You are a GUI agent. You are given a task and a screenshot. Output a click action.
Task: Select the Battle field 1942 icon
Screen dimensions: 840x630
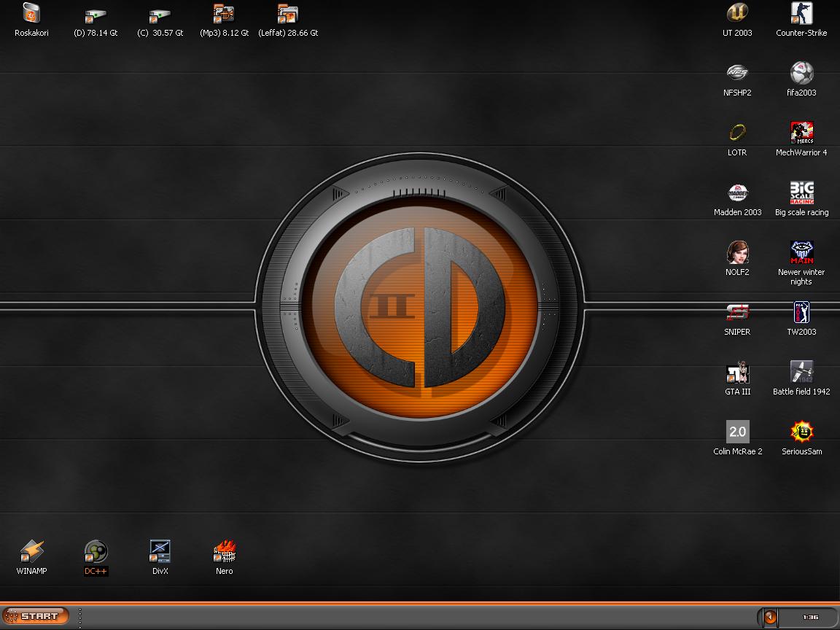(x=801, y=373)
